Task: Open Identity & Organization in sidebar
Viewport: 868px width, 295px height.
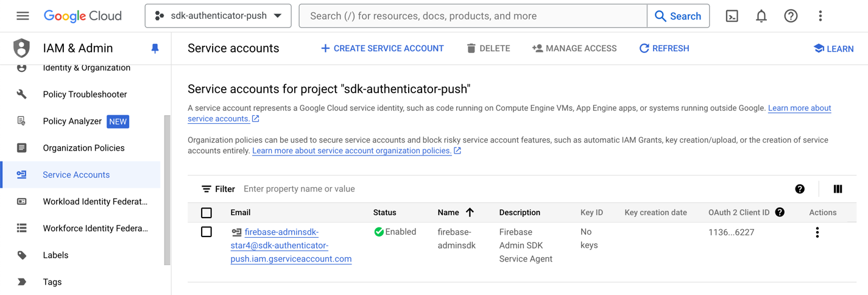Action: coord(86,68)
